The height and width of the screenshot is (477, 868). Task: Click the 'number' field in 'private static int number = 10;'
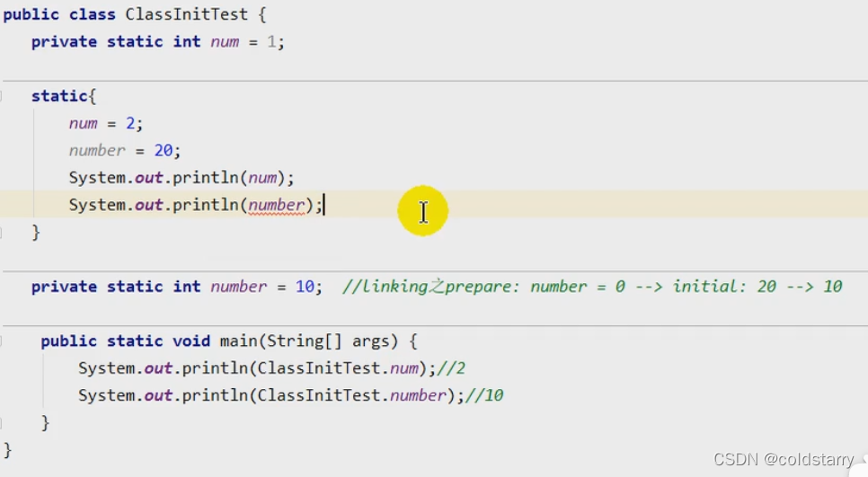(239, 287)
